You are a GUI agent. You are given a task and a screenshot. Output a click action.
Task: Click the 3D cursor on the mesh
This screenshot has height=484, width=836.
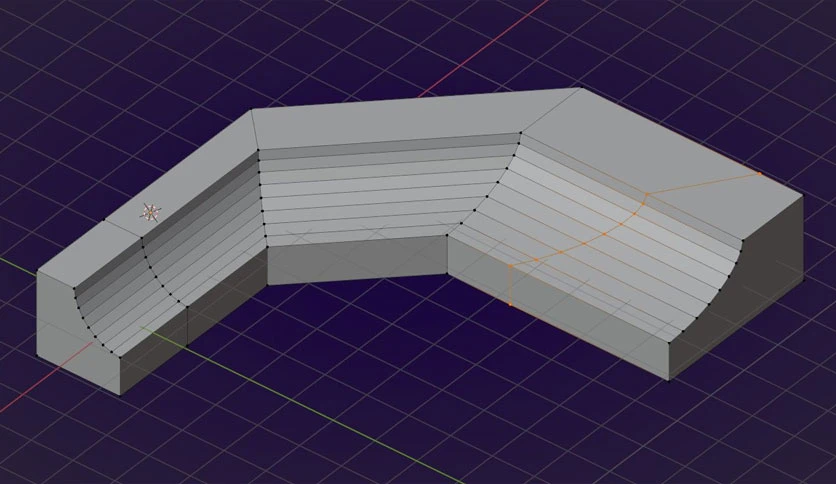(x=150, y=212)
